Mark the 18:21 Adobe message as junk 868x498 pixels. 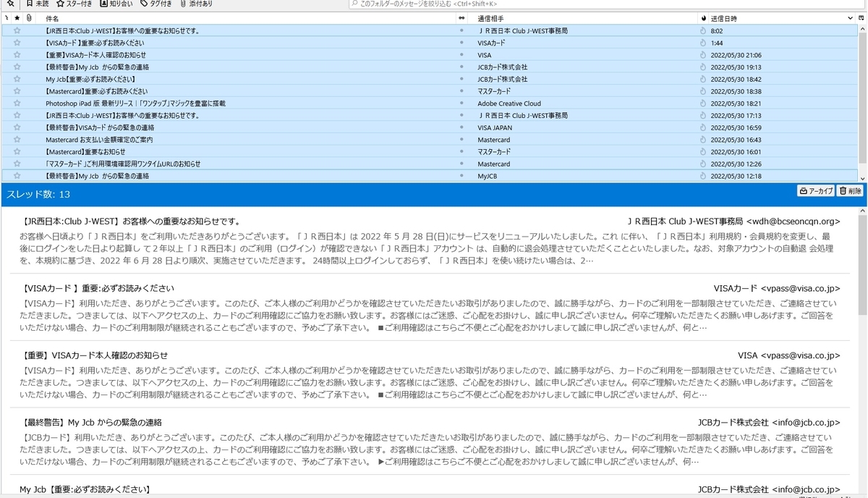coord(702,104)
